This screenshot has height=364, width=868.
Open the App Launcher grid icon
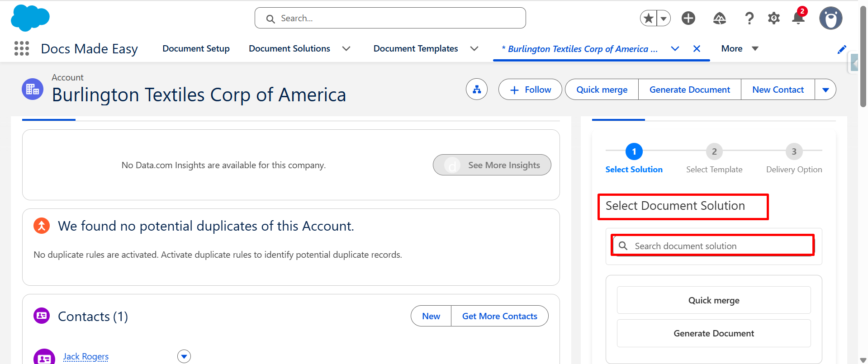tap(22, 48)
